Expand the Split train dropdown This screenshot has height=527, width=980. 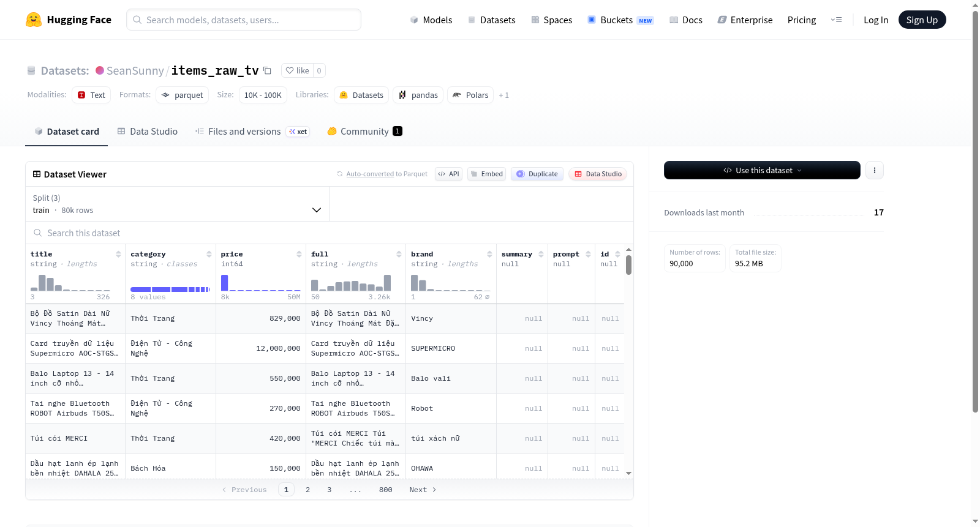[x=177, y=204]
